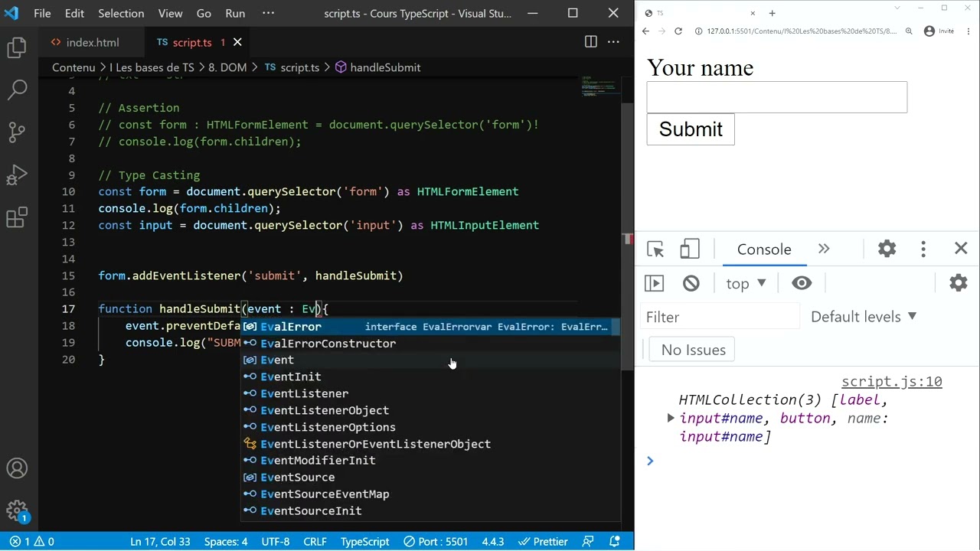Open the script.js:10 source link
The height and width of the screenshot is (551, 980).
pyautogui.click(x=891, y=381)
